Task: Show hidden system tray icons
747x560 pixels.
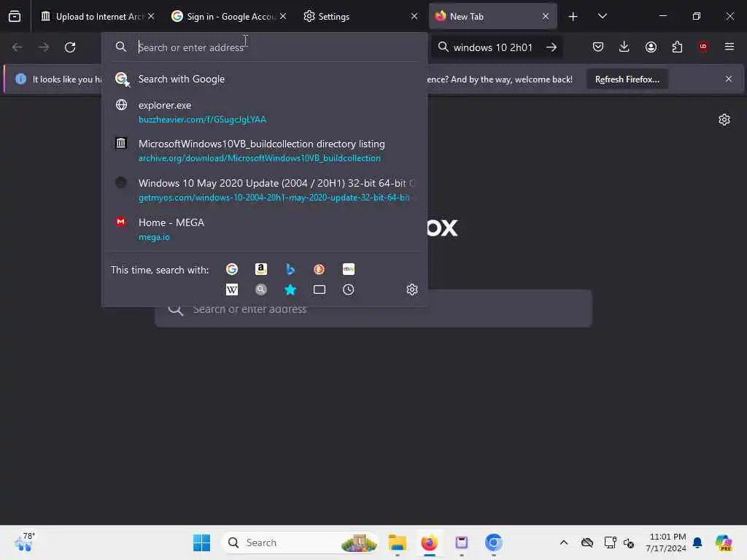Action: click(564, 542)
